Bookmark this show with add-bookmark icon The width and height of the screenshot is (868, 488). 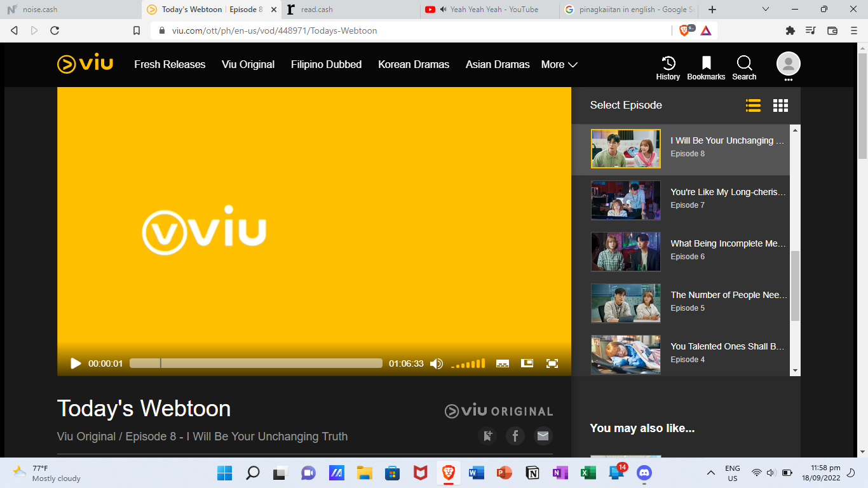pyautogui.click(x=487, y=436)
